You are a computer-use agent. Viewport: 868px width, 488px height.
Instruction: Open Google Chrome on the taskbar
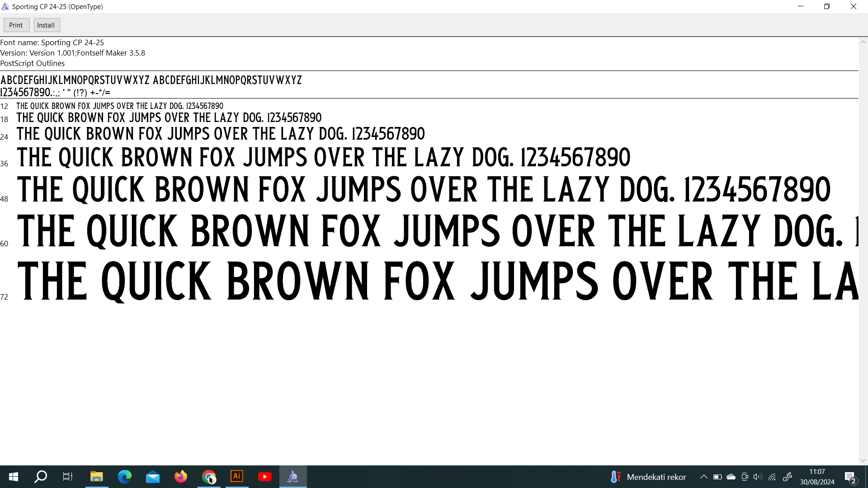pyautogui.click(x=209, y=477)
